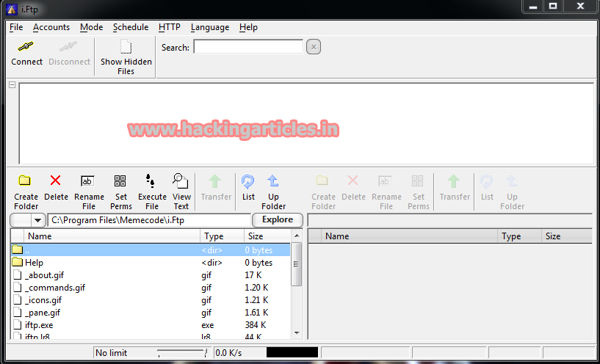Viewport: 600px width, 364px height.
Task: Click remote Transfer arrow icon
Action: (x=454, y=181)
